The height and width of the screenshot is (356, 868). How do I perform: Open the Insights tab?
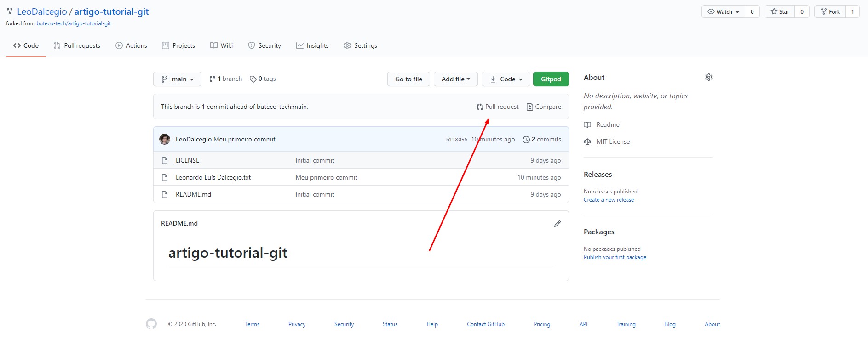pos(312,45)
